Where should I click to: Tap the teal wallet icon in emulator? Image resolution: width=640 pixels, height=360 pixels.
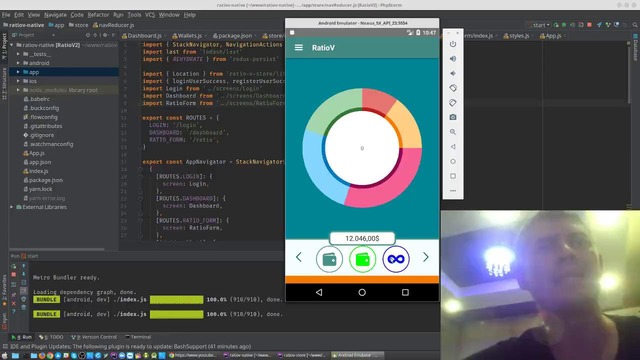point(329,259)
